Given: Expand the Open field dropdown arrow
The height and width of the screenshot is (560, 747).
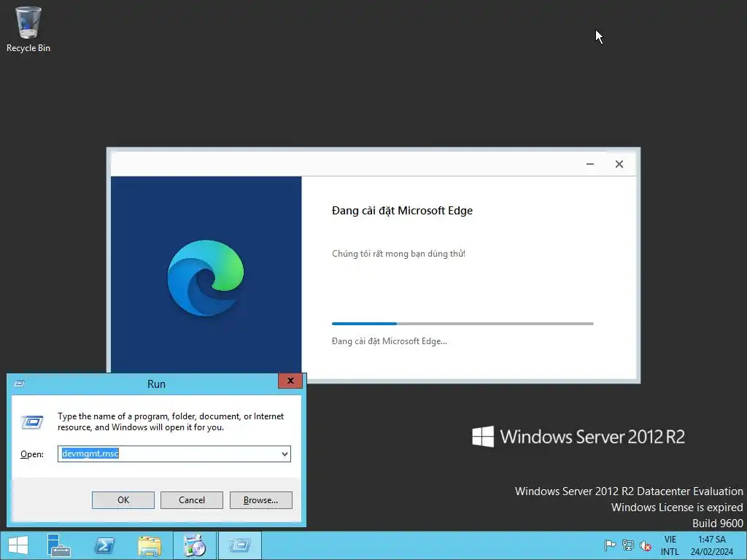Looking at the screenshot, I should pyautogui.click(x=285, y=454).
